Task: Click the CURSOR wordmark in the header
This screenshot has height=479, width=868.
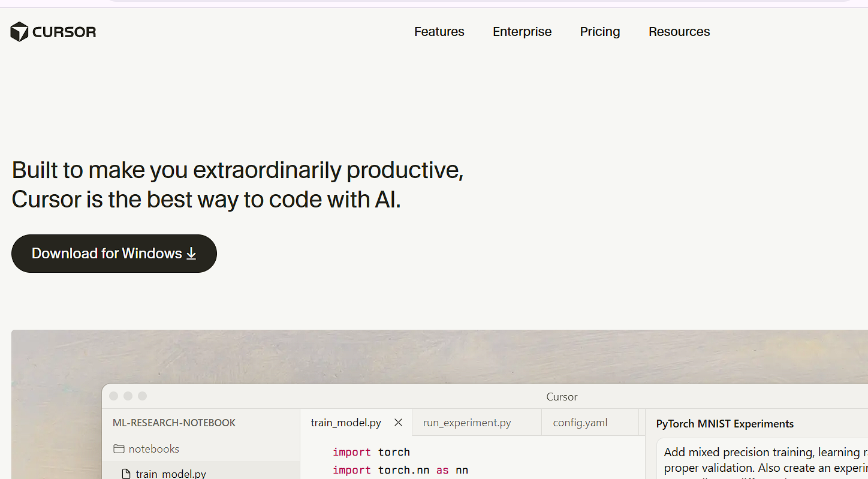Action: (x=64, y=31)
